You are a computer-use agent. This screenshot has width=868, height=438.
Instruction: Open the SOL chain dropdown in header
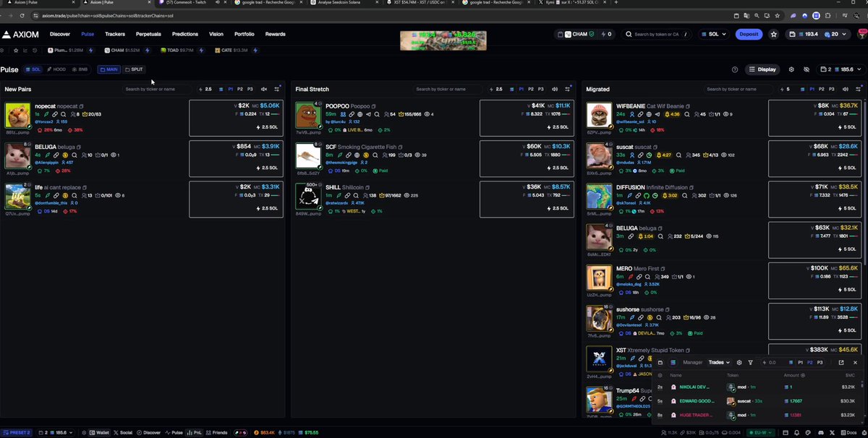[714, 34]
